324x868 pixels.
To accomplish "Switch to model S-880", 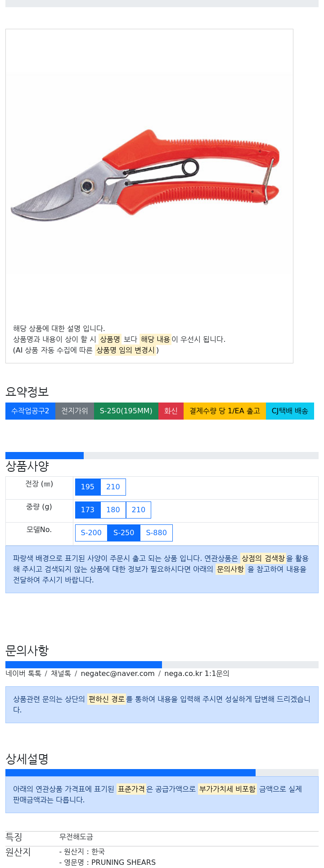I will 157,533.
